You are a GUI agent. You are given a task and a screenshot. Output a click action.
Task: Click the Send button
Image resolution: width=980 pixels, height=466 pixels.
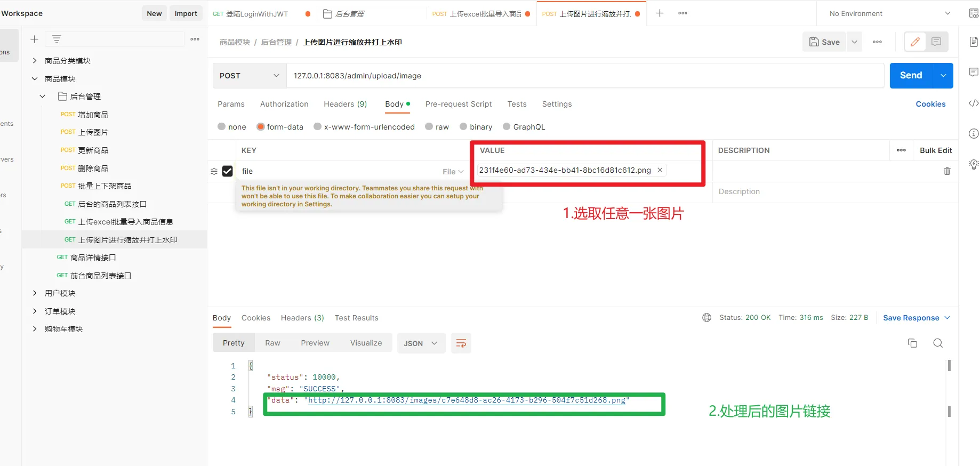[x=911, y=76]
